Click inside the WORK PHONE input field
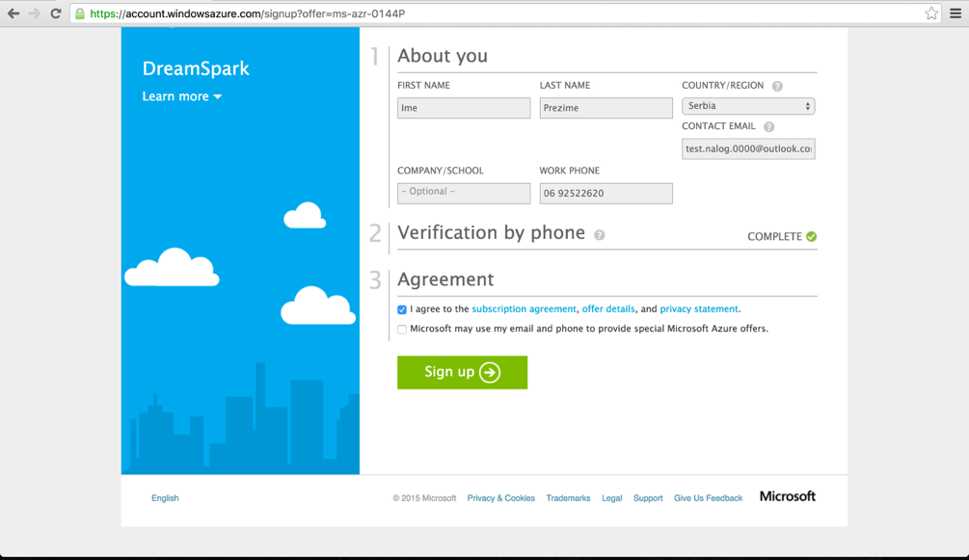 (x=606, y=193)
